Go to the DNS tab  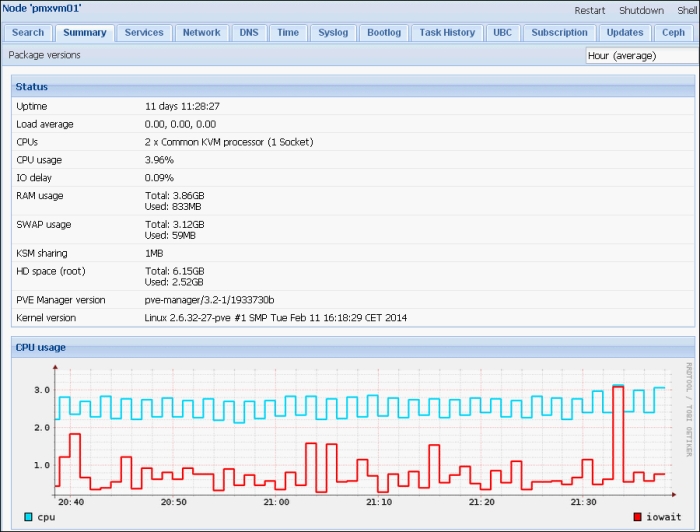tap(249, 33)
